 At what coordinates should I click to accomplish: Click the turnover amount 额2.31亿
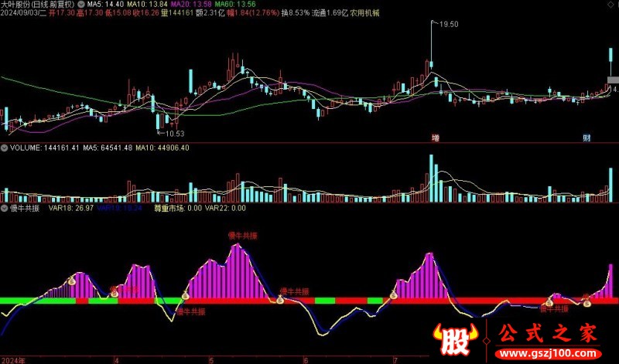click(210, 13)
